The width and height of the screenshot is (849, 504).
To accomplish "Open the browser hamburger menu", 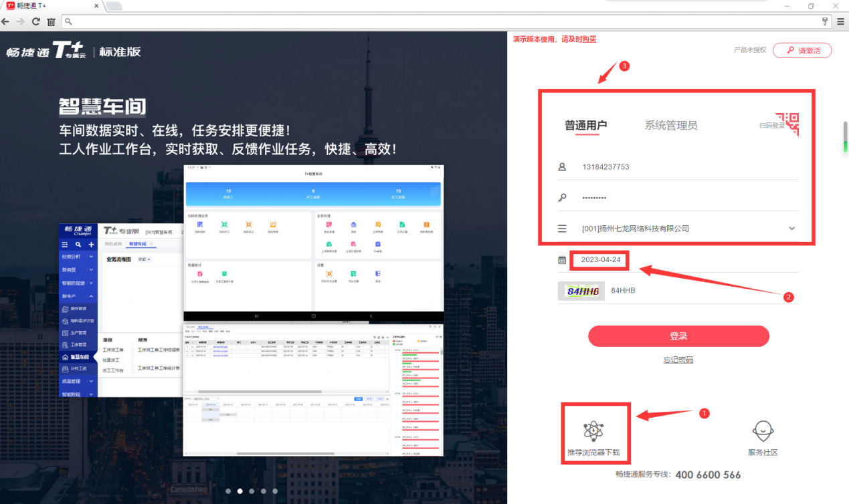I will coord(841,21).
